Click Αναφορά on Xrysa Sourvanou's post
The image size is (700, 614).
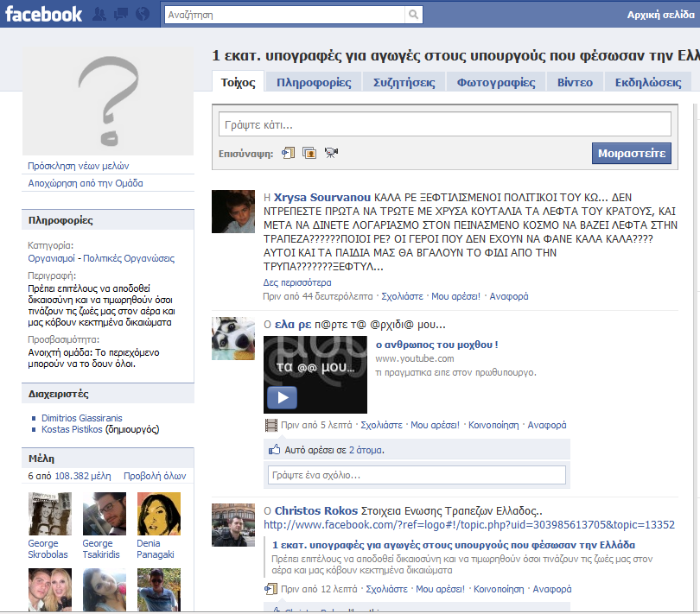pos(508,296)
